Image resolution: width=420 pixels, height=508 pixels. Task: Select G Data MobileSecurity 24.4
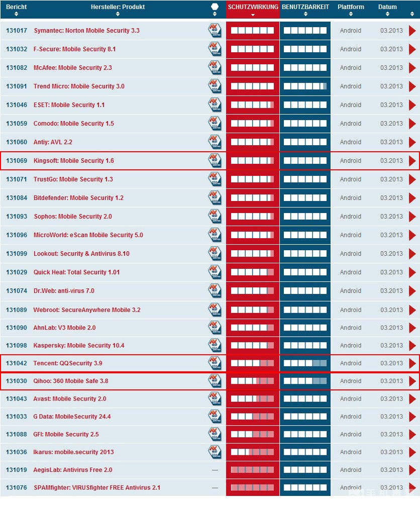pyautogui.click(x=72, y=417)
